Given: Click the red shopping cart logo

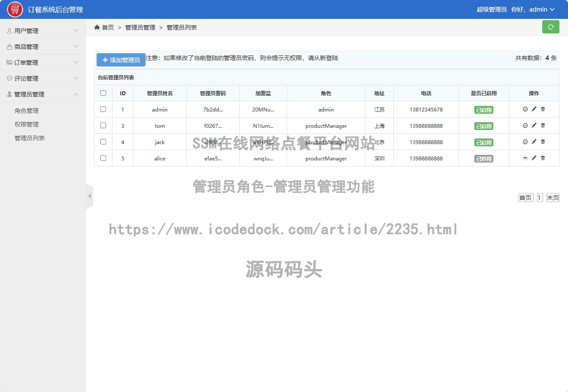Looking at the screenshot, I should click(x=15, y=9).
